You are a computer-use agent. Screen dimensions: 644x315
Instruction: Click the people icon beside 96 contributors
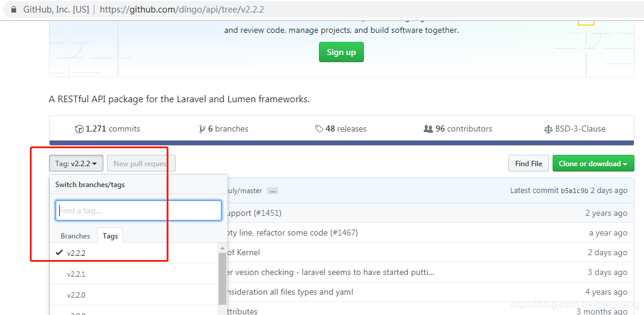428,129
